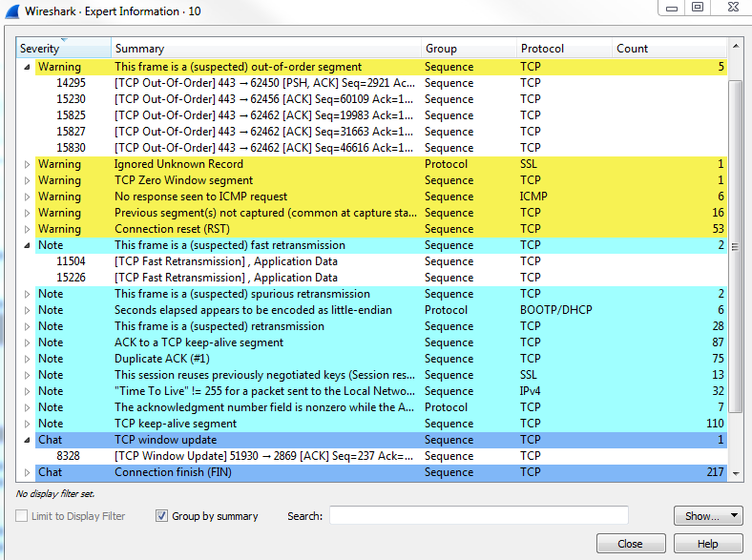Expand ACK to a TCP keep-alive segment
The image size is (752, 560).
27,342
